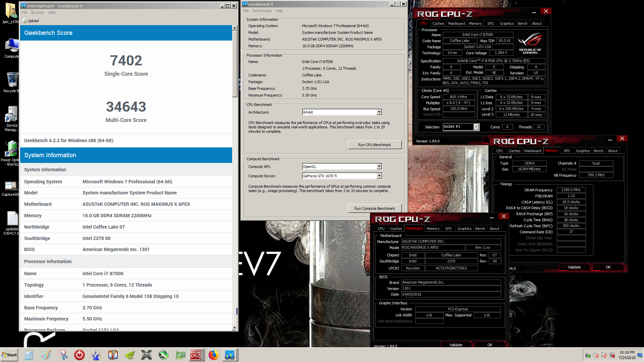Open the Browser menu in the Geekbench results window
The width and height of the screenshot is (644, 362).
coord(38,12)
